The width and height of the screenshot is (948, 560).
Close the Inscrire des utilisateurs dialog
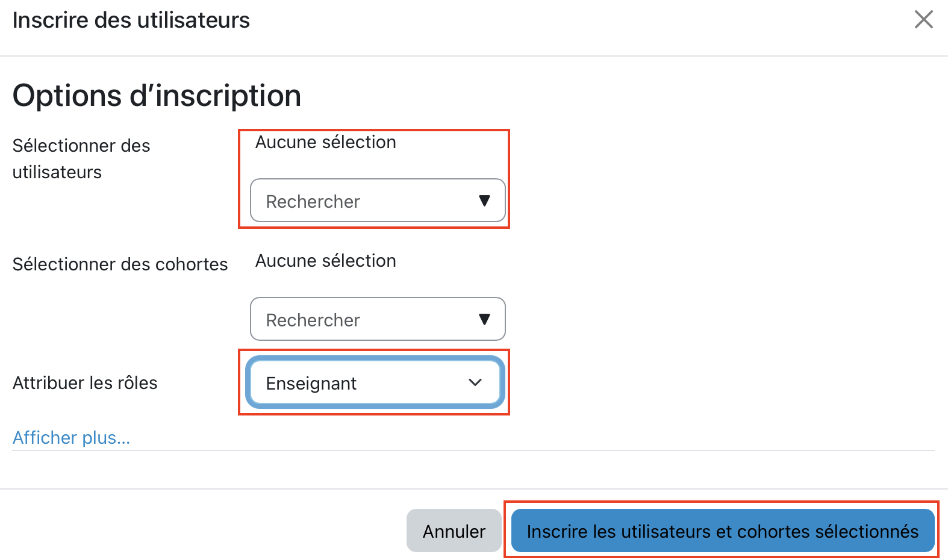coord(923,20)
